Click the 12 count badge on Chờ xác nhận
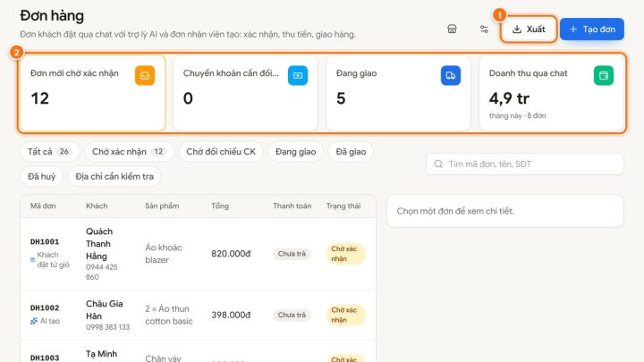Screen dimensions: 644x362 [x=158, y=152]
